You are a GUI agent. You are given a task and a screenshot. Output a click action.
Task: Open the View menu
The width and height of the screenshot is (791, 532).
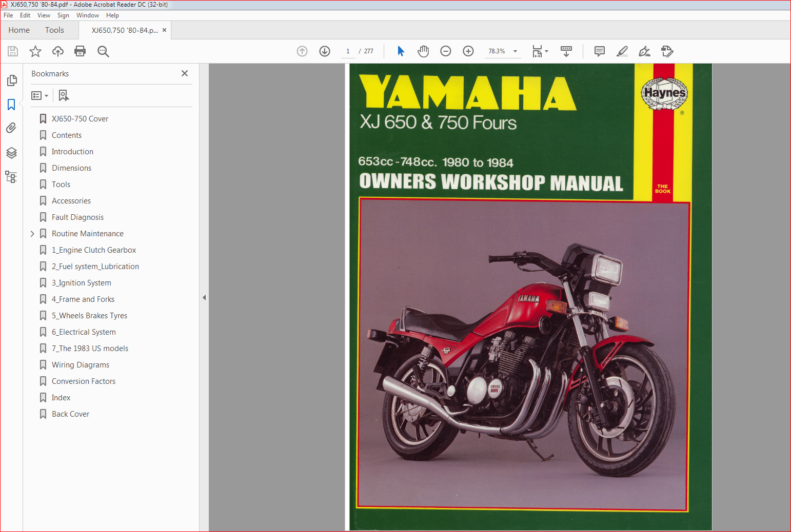click(x=44, y=15)
